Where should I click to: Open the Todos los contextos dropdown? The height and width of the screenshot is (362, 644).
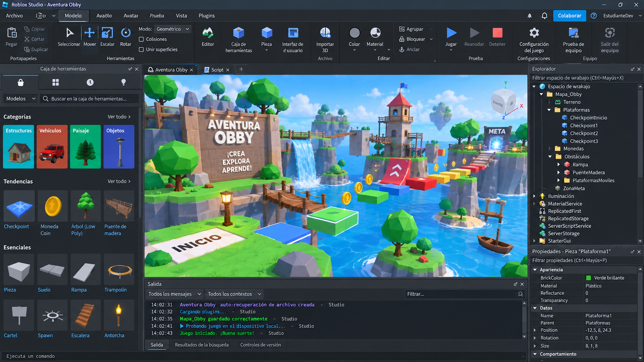click(x=234, y=294)
